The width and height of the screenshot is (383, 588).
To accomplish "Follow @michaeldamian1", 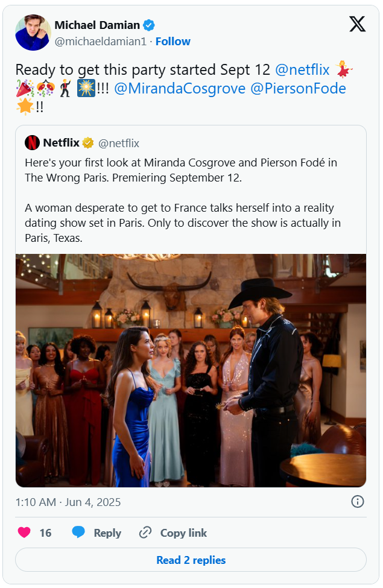I will click(x=173, y=42).
